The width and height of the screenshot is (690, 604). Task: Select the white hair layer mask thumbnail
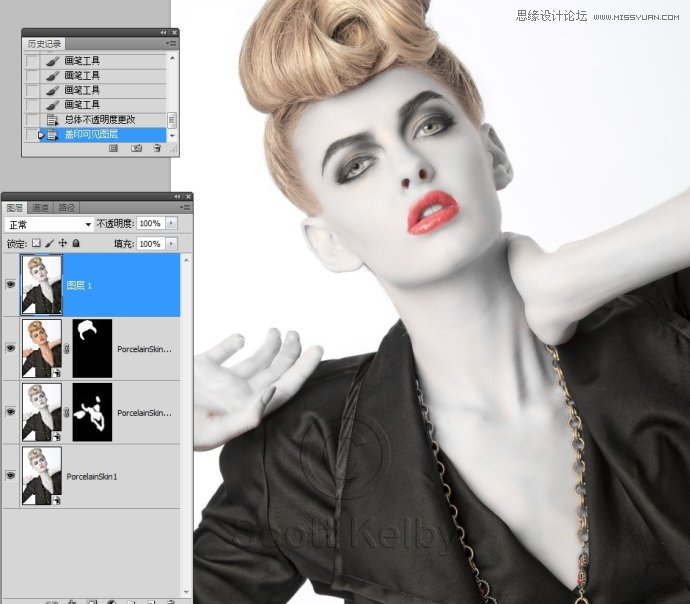coord(93,348)
